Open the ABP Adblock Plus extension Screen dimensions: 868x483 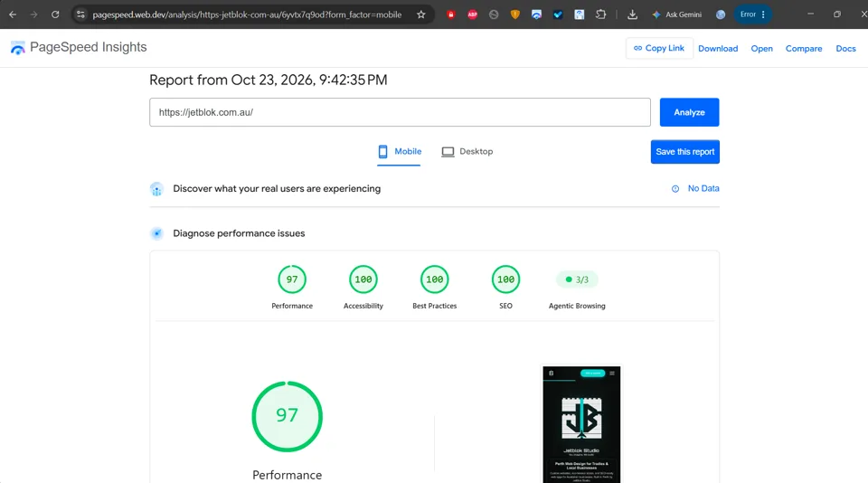[x=472, y=14]
